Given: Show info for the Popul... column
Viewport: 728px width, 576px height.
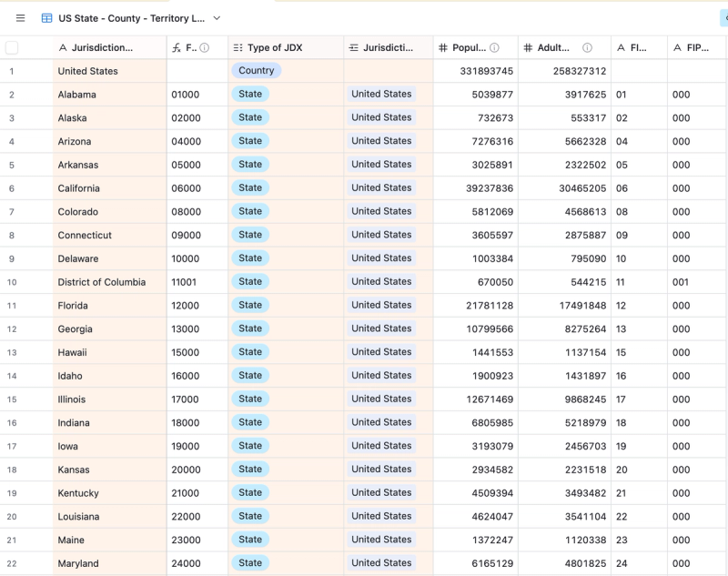Looking at the screenshot, I should tap(494, 47).
